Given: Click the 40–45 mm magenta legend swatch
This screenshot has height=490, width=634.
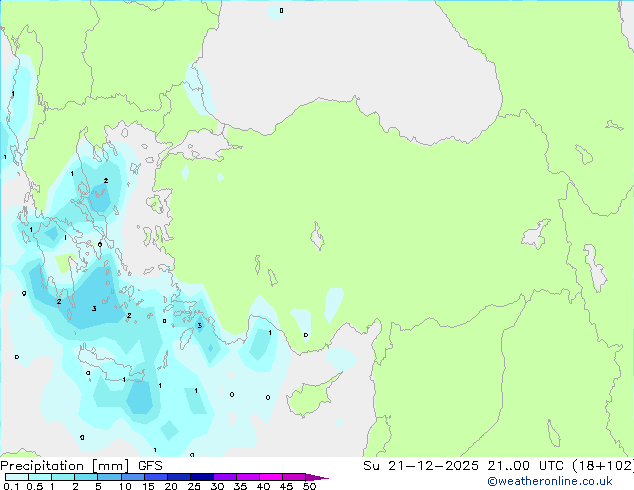Looking at the screenshot, I should click(x=271, y=477).
